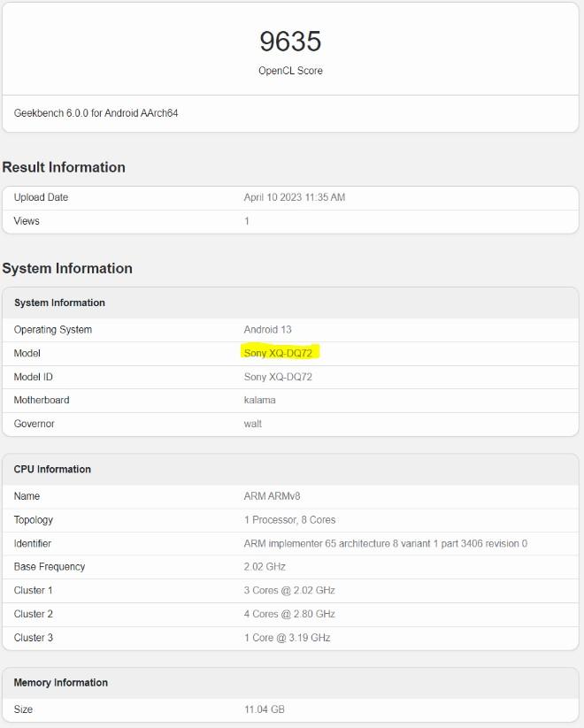The height and width of the screenshot is (728, 584).
Task: Click the Memory Information table header
Action: click(x=60, y=682)
